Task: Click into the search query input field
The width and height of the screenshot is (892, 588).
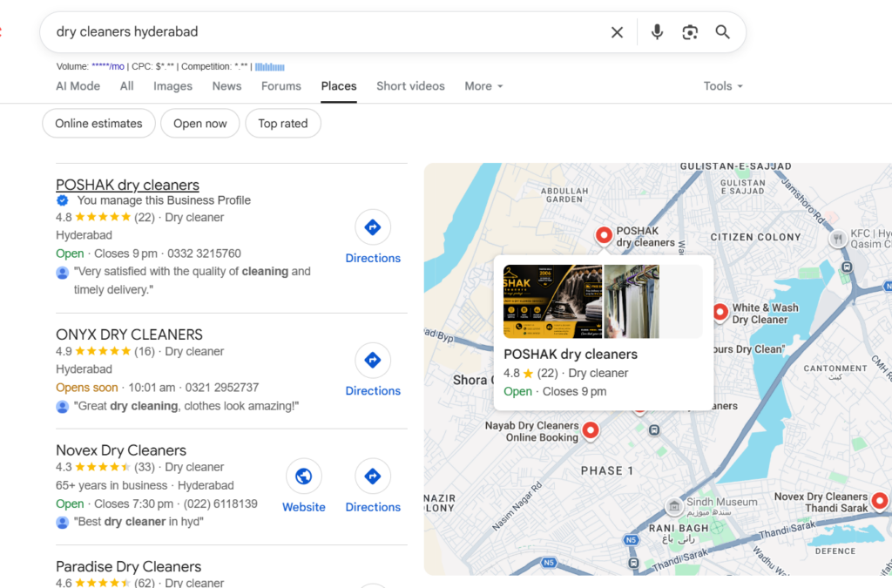Action: point(324,32)
